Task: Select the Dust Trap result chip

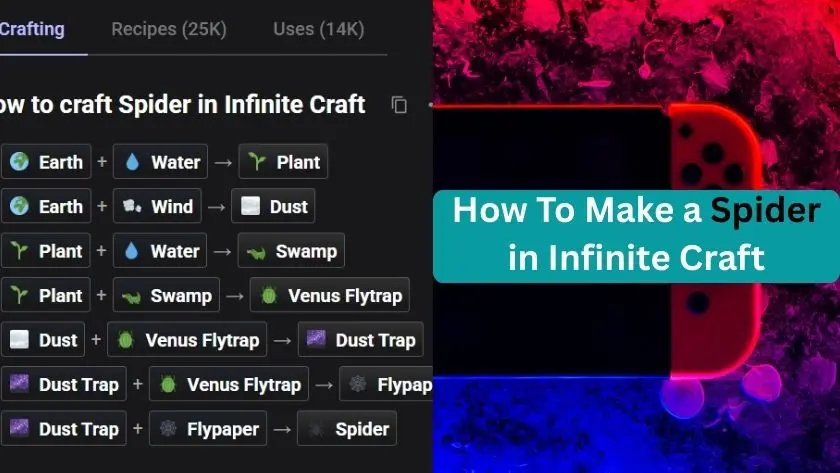Action: [361, 339]
